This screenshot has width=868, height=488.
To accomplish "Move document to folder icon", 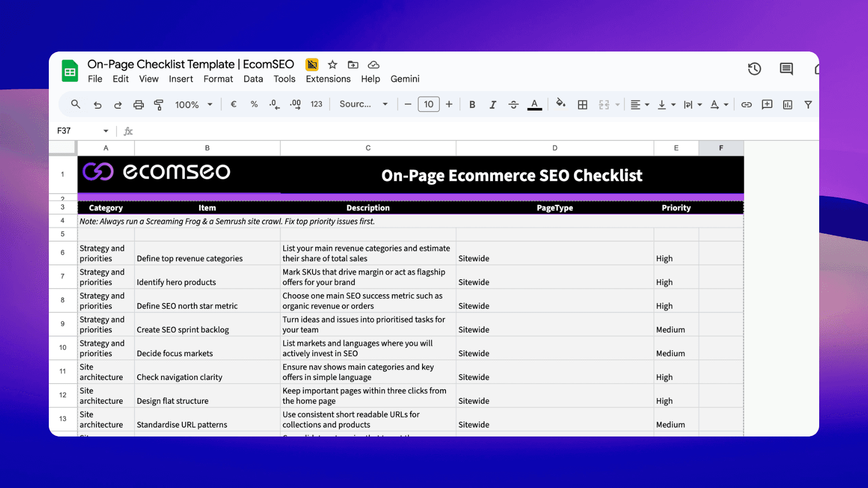I will pyautogui.click(x=353, y=65).
